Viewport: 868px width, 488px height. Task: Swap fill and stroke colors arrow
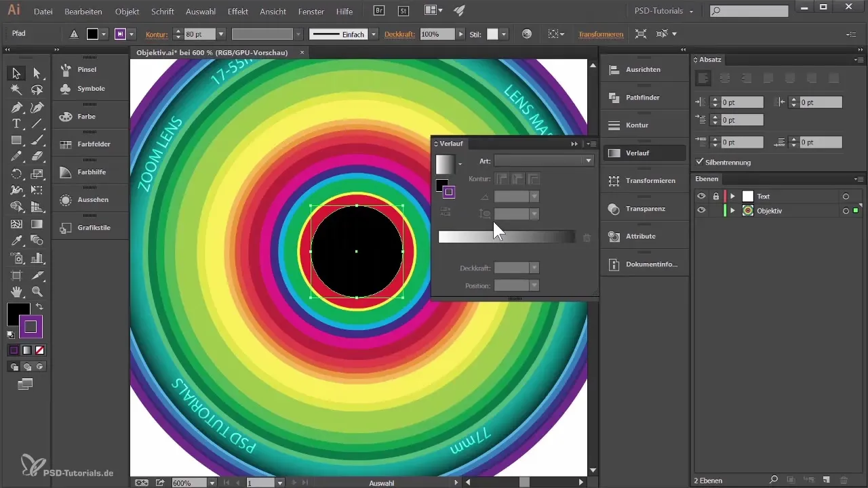pyautogui.click(x=39, y=307)
